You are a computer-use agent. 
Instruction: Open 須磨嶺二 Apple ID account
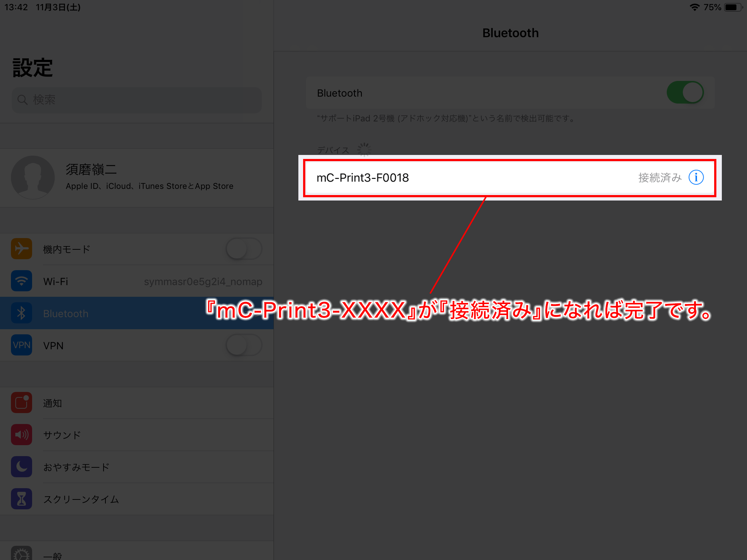(x=137, y=178)
